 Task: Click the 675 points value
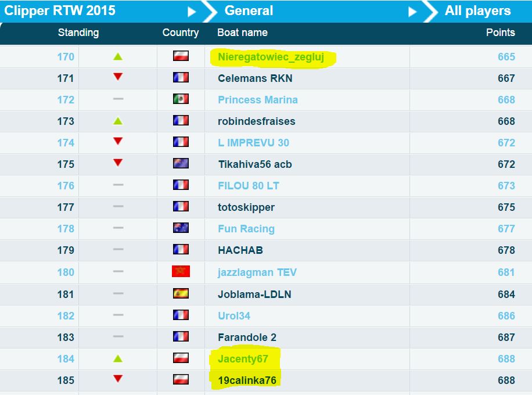tap(506, 207)
